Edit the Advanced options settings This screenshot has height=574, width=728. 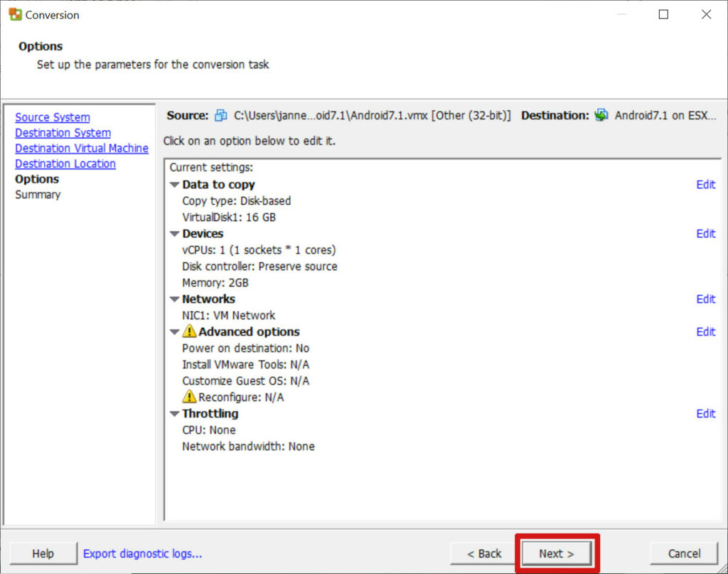point(706,331)
